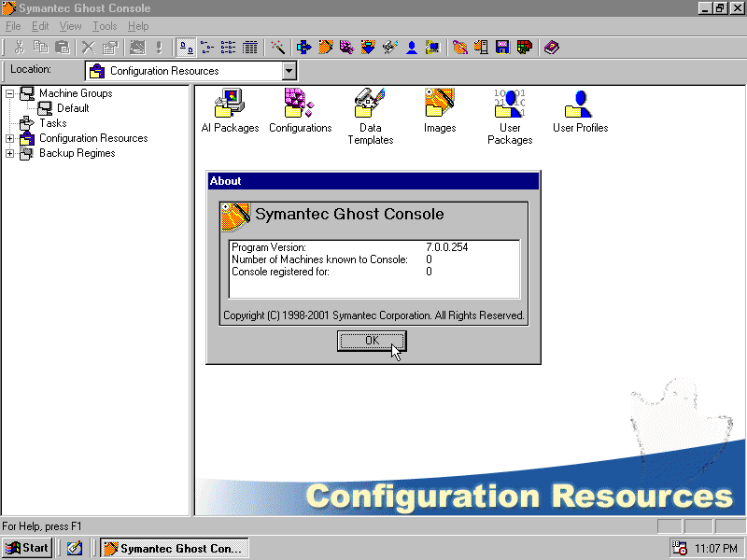Click the floppy disk toolbar icon
The width and height of the screenshot is (747, 560).
click(502, 48)
